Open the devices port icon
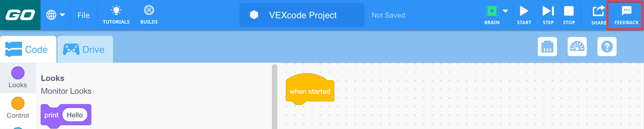Image resolution: width=644 pixels, height=129 pixels. pos(547,47)
